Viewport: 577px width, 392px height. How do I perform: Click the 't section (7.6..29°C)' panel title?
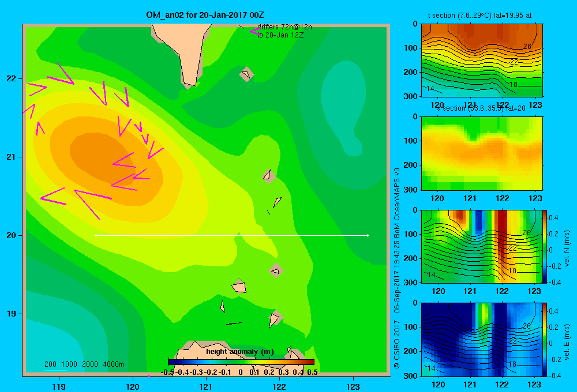click(x=479, y=16)
